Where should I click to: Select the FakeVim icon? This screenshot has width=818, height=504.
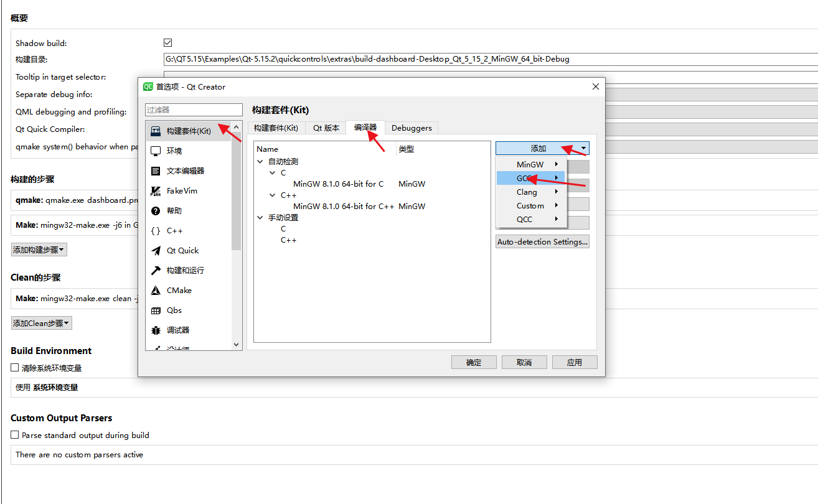tap(156, 191)
